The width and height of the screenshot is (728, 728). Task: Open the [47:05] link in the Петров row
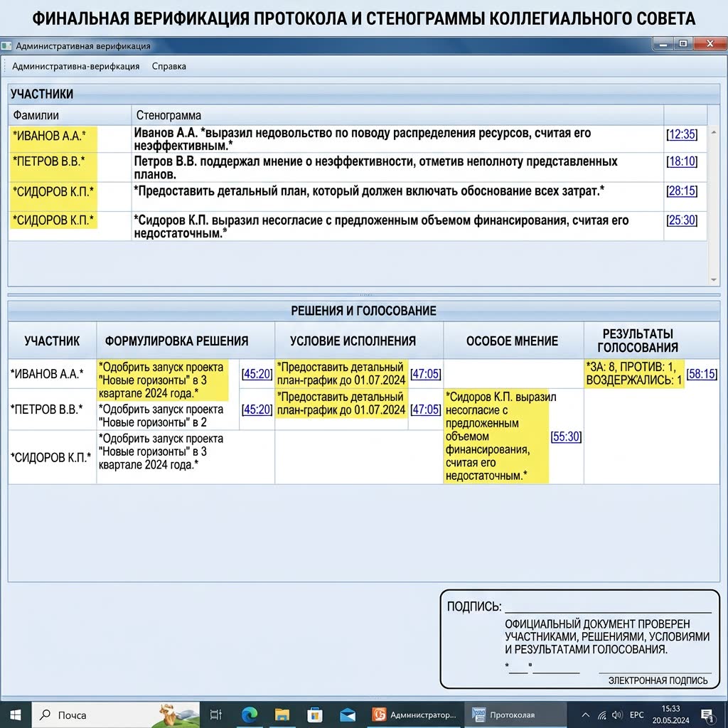coord(426,409)
